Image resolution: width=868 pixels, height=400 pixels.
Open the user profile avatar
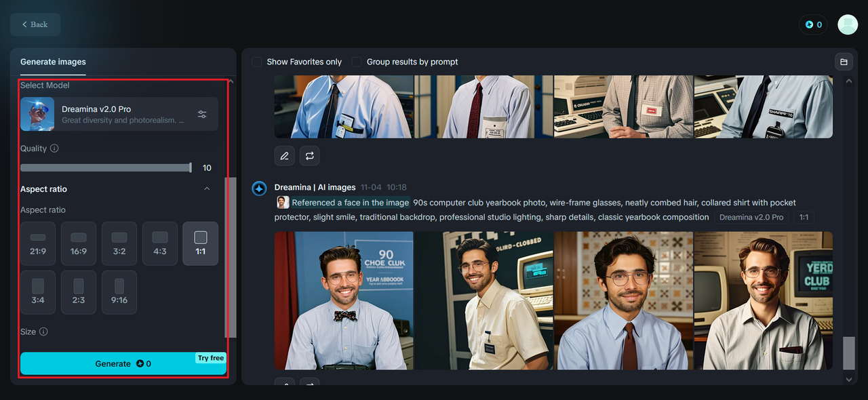[848, 24]
